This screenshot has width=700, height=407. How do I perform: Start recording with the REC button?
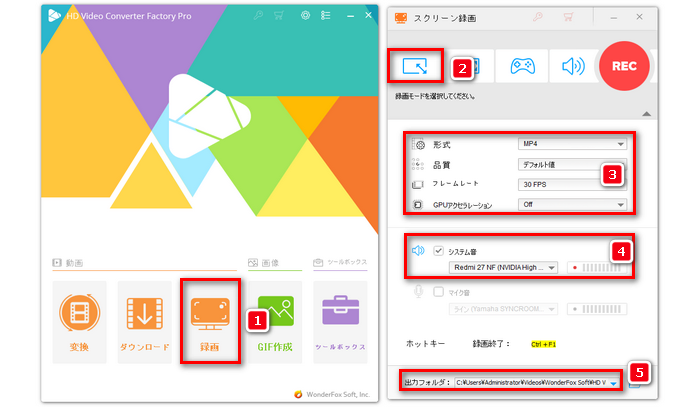[624, 66]
